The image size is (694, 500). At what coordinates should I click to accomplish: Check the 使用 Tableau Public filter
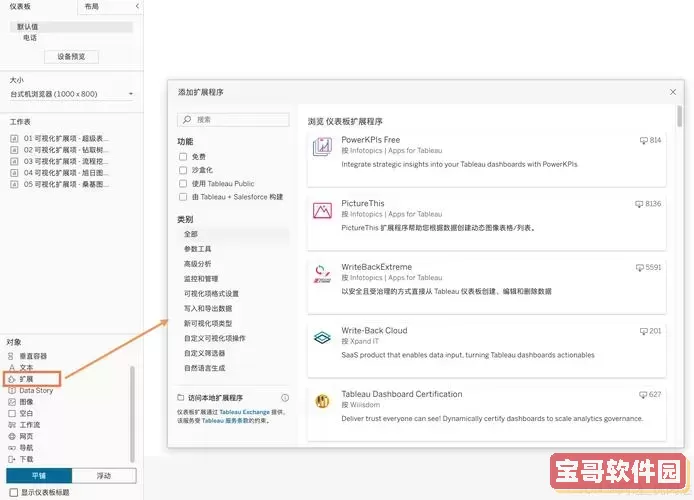[183, 183]
